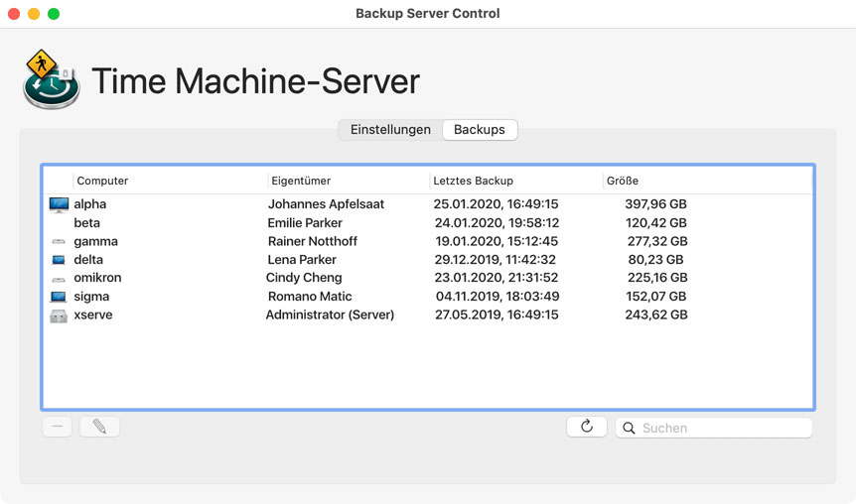The width and height of the screenshot is (856, 504).
Task: Click the Mac mini icon beside gamma
Action: tap(59, 242)
